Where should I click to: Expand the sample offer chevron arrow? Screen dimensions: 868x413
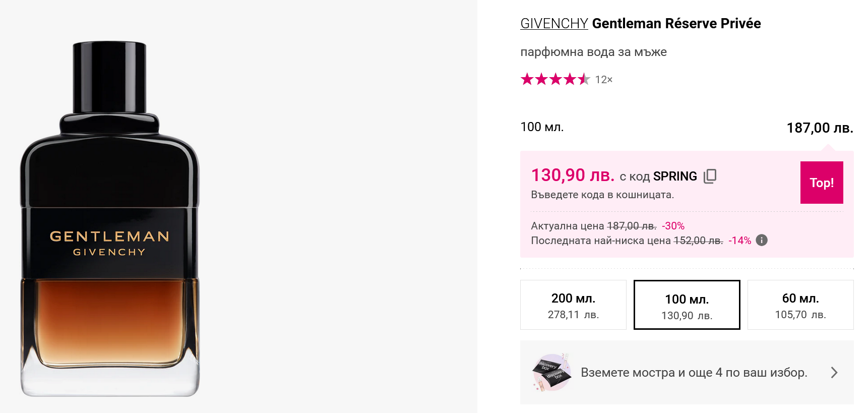pyautogui.click(x=834, y=373)
